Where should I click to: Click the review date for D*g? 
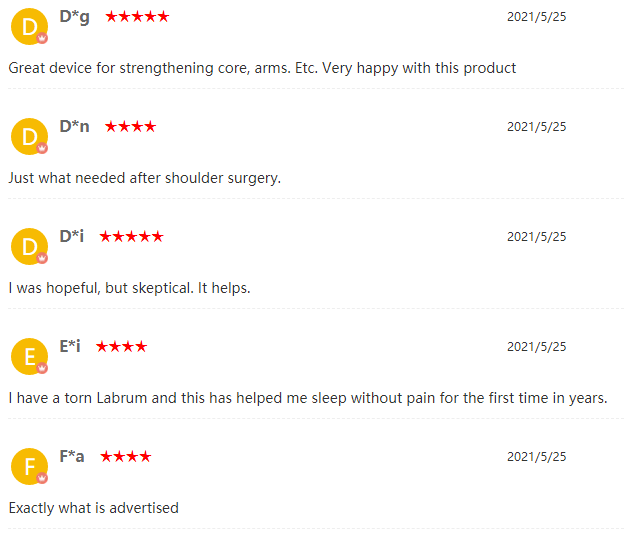click(536, 17)
